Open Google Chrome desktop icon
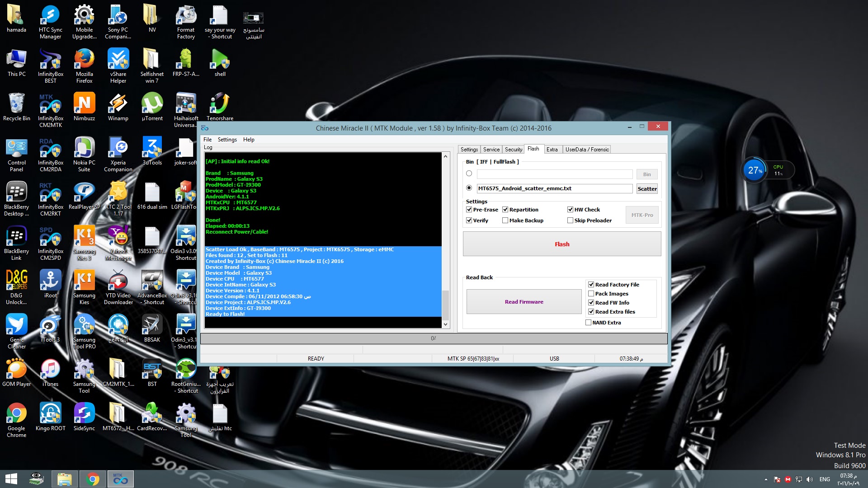 [16, 420]
